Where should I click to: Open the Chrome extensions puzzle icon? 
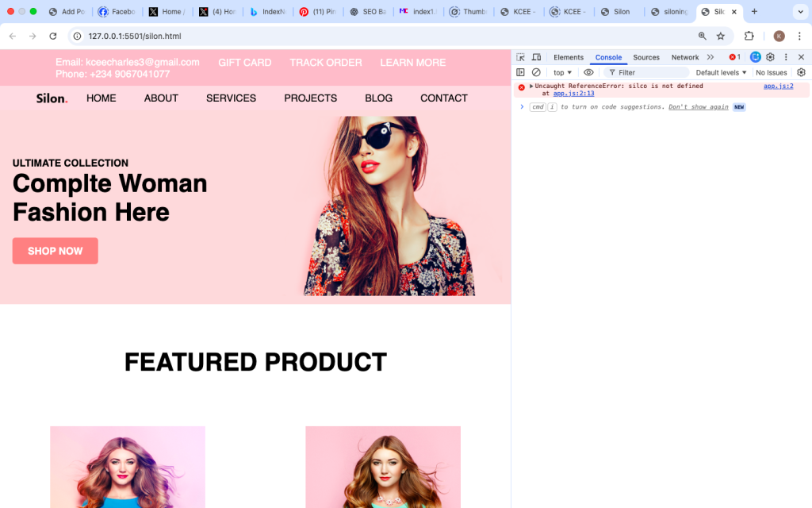(x=749, y=36)
